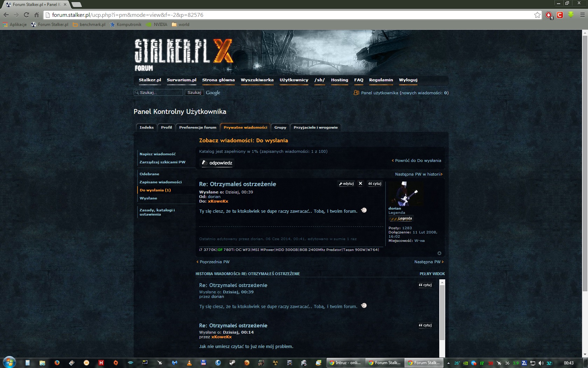
Task: Open the Windows Start orb
Action: pos(9,362)
